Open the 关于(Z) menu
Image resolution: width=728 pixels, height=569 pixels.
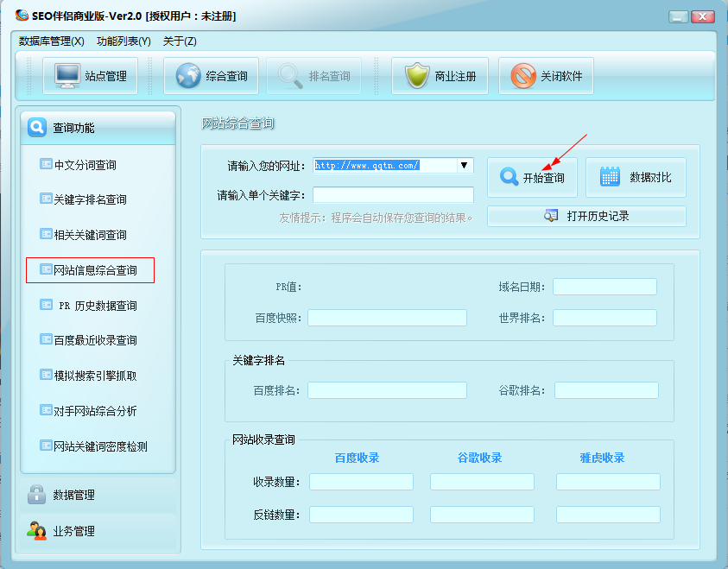click(180, 41)
